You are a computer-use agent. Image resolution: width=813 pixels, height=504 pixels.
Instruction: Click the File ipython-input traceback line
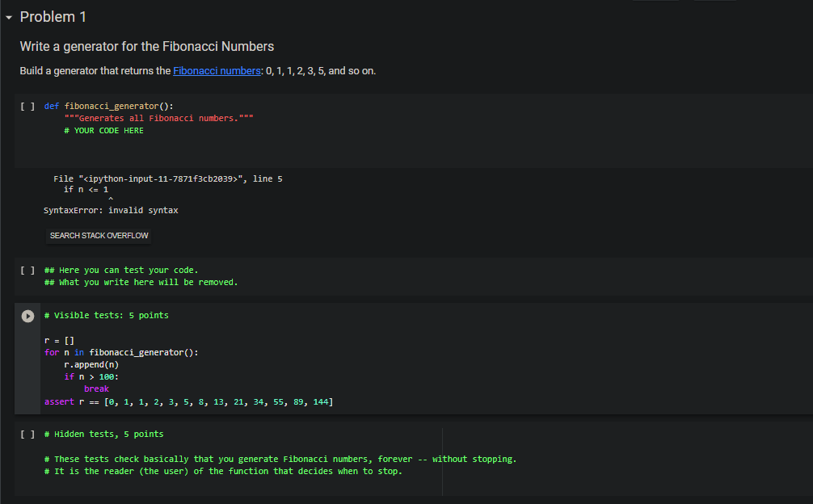pyautogui.click(x=168, y=178)
